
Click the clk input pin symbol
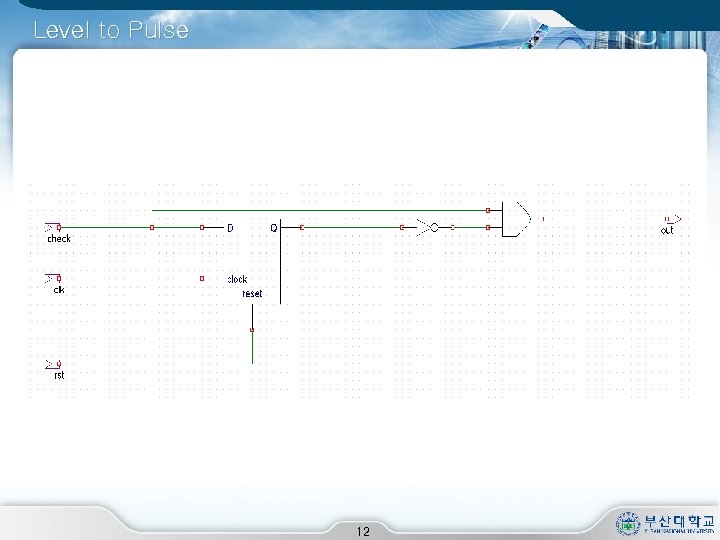point(53,278)
